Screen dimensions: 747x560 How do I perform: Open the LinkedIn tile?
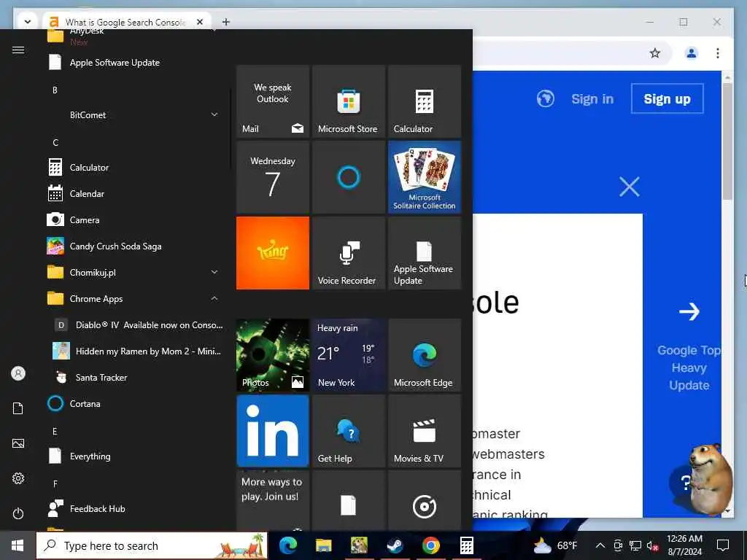[x=273, y=431]
